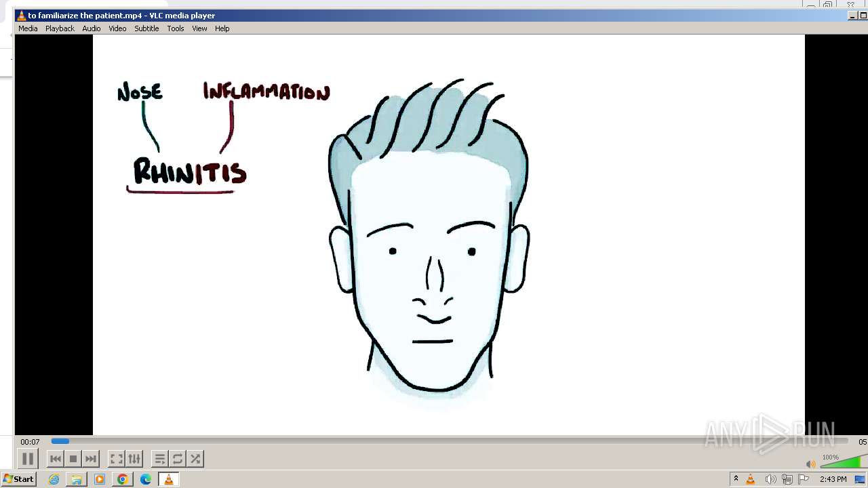
Task: Open the Media menu
Action: [28, 28]
